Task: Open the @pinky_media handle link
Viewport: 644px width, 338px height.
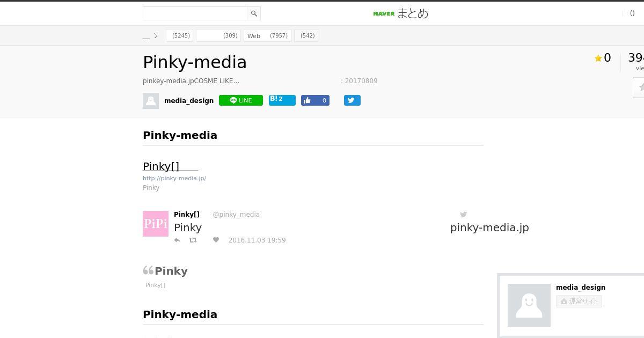Action: point(236,215)
